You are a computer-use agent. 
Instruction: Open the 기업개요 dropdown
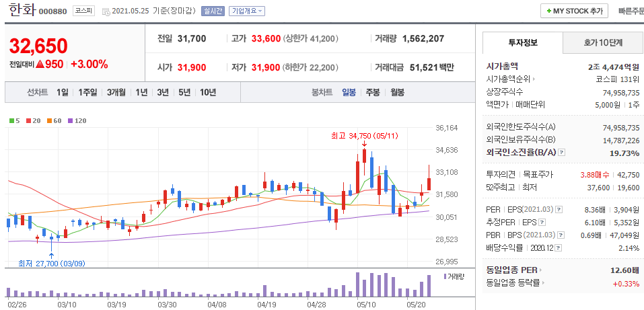247,11
